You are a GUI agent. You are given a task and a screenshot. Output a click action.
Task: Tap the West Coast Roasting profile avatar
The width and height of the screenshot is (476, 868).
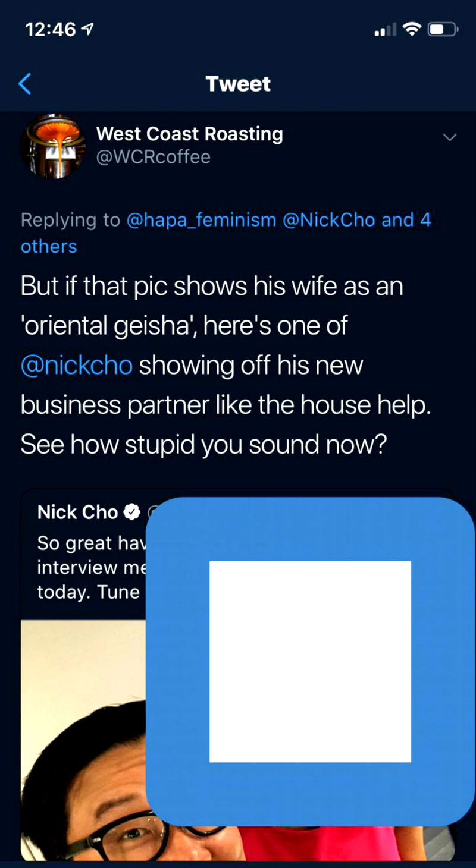pyautogui.click(x=54, y=146)
